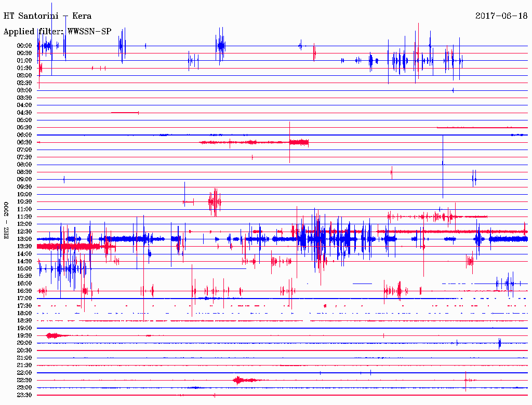This screenshot has width=532, height=405.
Task: Select the 00:30 time row label
Action: [24, 53]
